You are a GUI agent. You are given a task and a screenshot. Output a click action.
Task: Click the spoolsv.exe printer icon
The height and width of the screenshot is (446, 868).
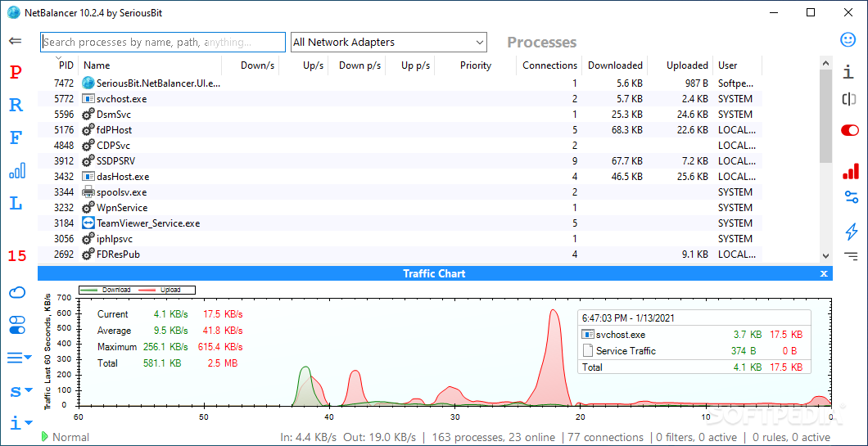[88, 192]
